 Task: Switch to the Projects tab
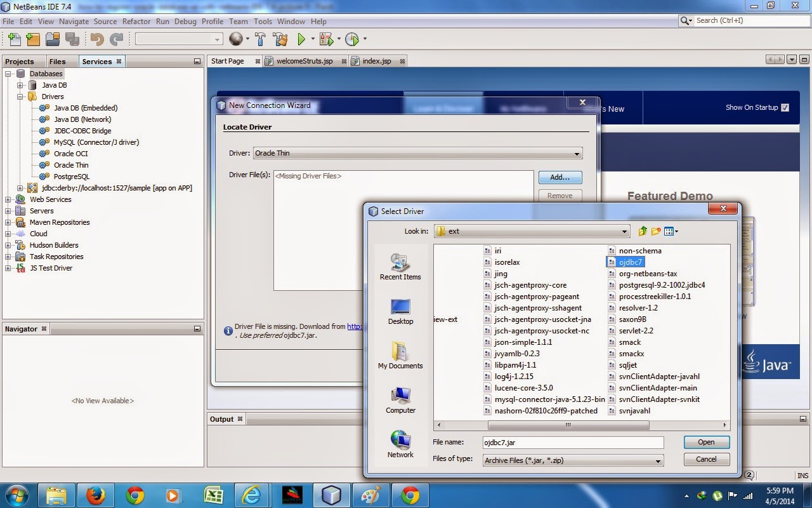click(20, 62)
